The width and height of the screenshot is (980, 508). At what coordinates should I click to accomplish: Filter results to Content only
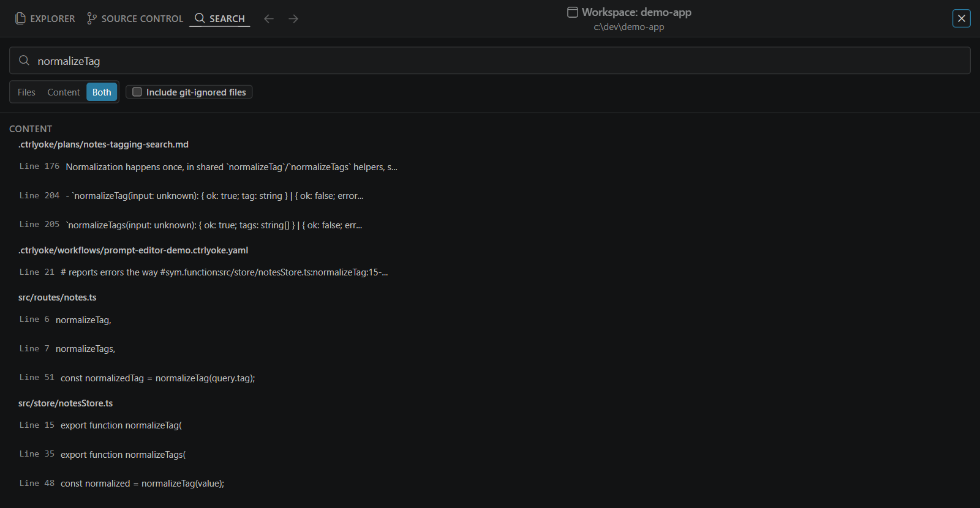64,92
